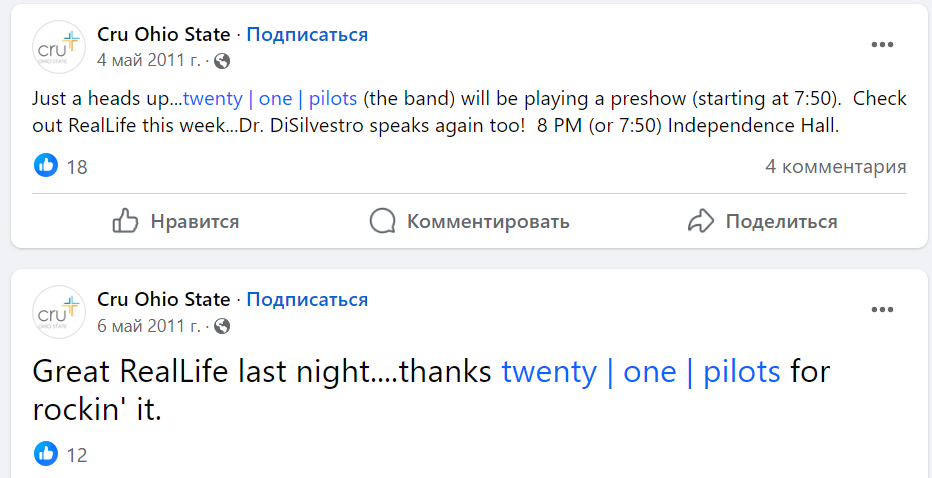Open the 4 май 2011 г. timestamp
Screen dimensions: 932x478
[x=149, y=61]
